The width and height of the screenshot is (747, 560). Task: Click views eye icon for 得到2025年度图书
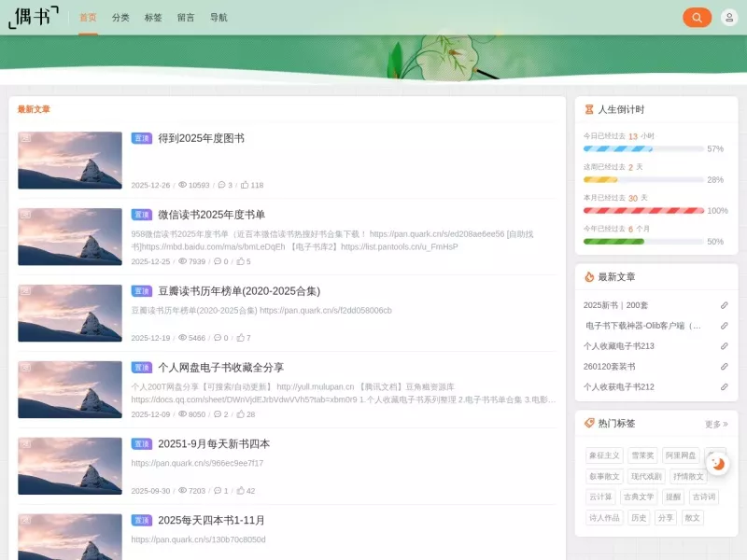pyautogui.click(x=182, y=185)
